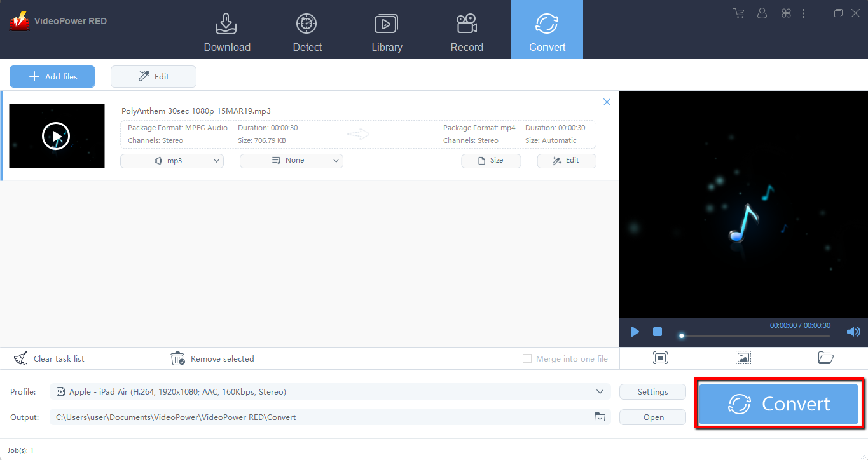Browse output path folder icon
Viewport: 868px width, 460px height.
(600, 417)
